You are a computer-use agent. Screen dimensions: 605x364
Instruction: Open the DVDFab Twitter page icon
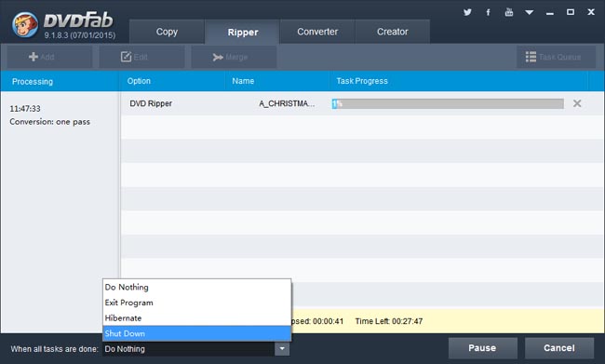(467, 12)
